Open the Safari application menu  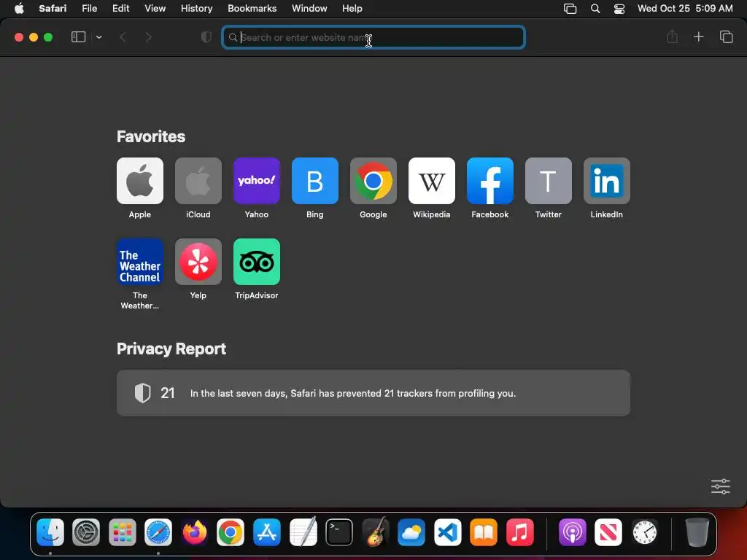[x=53, y=8]
